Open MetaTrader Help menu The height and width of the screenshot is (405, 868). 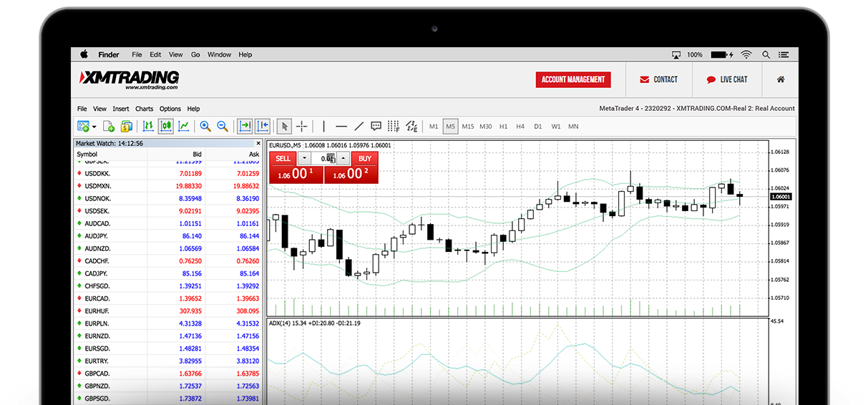tap(194, 109)
